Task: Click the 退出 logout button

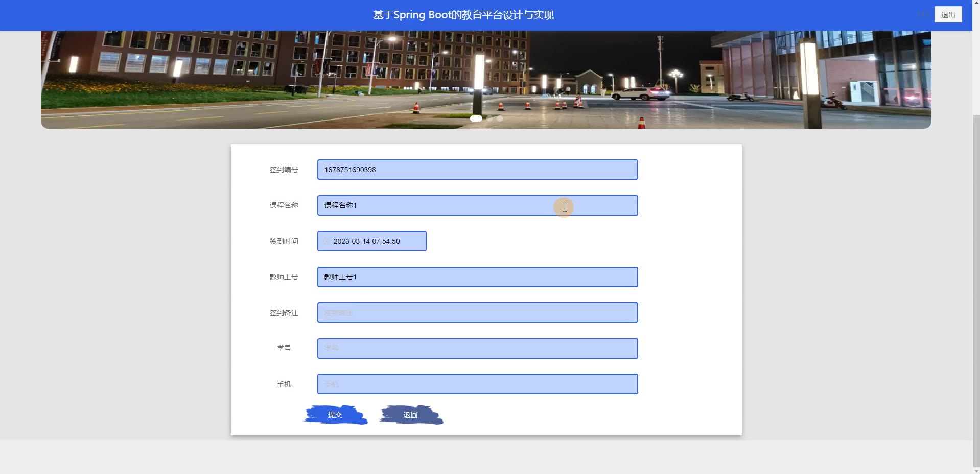Action: coord(948,15)
